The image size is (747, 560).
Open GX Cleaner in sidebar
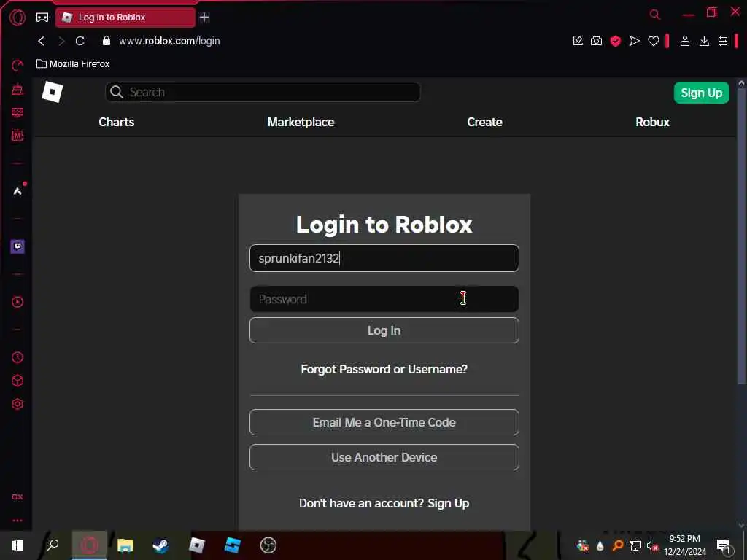[18, 88]
